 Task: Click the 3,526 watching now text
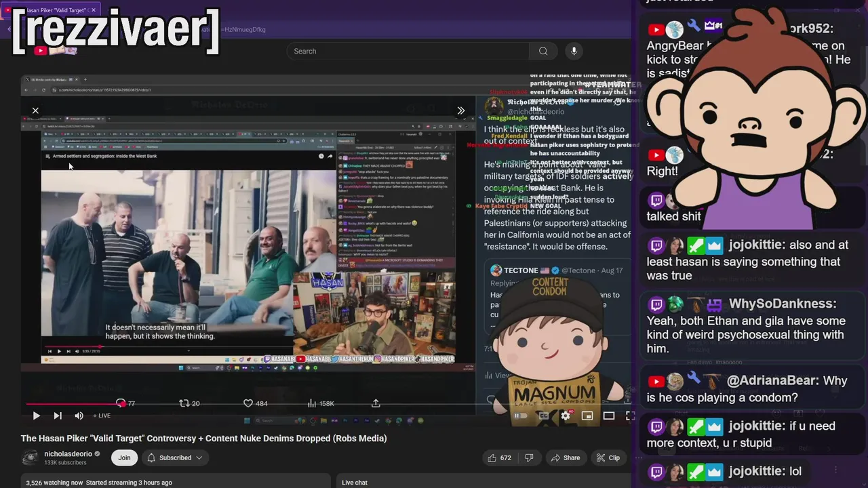pyautogui.click(x=54, y=483)
